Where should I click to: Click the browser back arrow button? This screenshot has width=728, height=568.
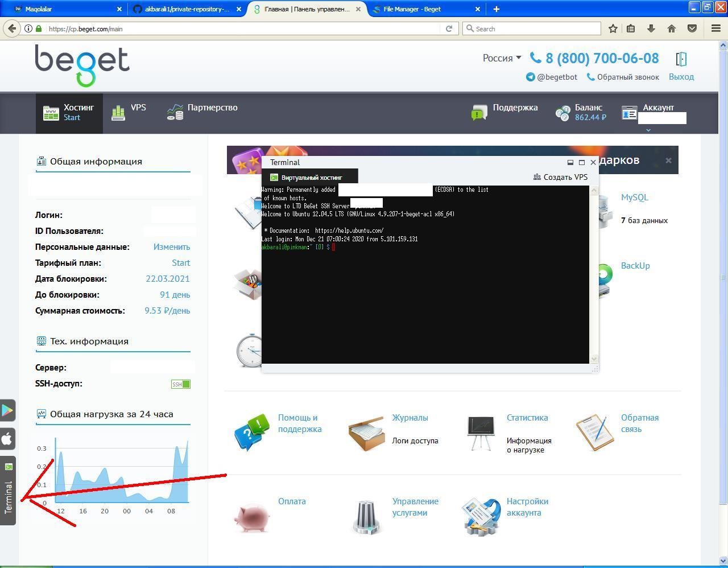[12, 28]
